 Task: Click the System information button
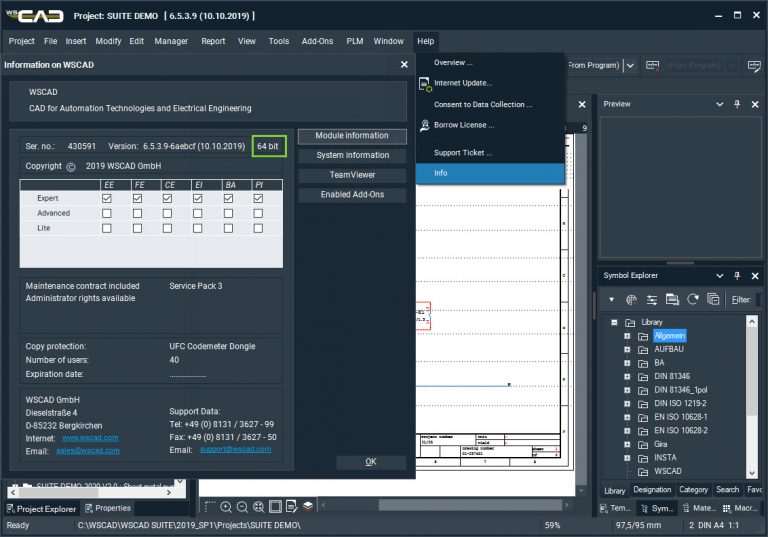tap(352, 155)
